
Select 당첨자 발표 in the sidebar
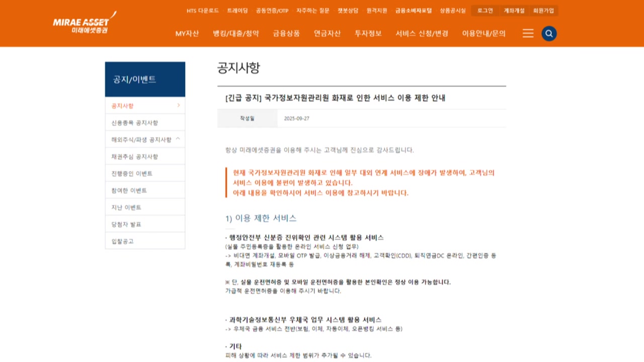pos(126,224)
